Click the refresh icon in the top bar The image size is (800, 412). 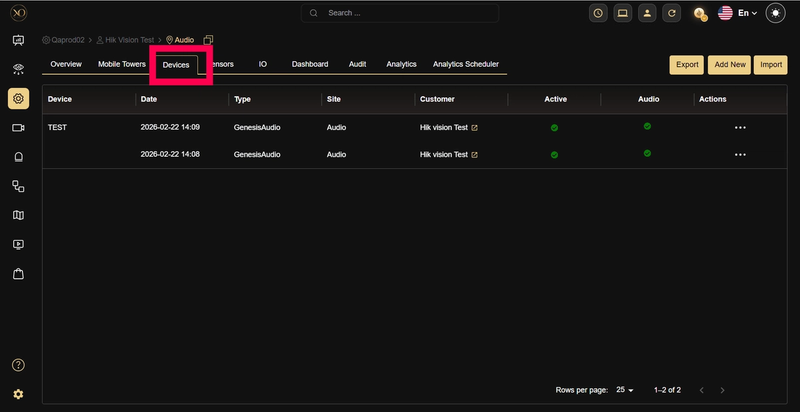671,13
